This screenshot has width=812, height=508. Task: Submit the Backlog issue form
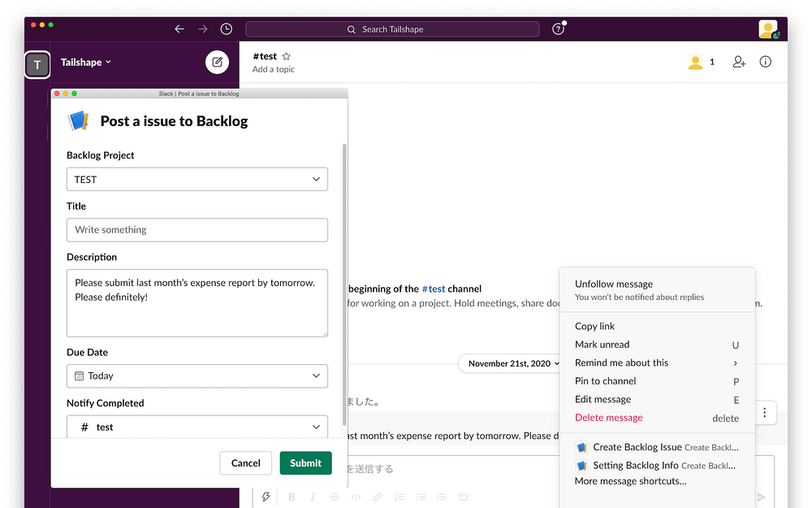[305, 463]
